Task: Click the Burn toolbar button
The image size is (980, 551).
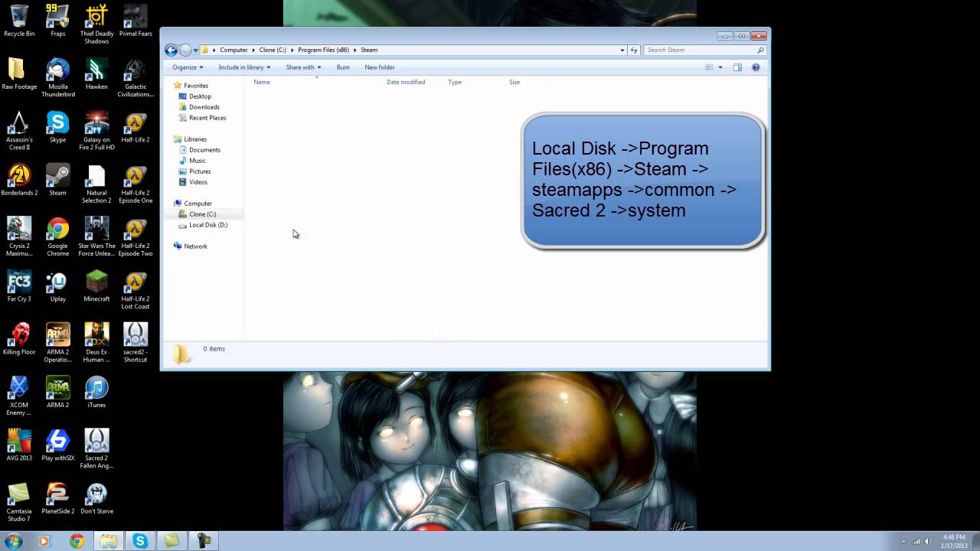Action: tap(343, 67)
